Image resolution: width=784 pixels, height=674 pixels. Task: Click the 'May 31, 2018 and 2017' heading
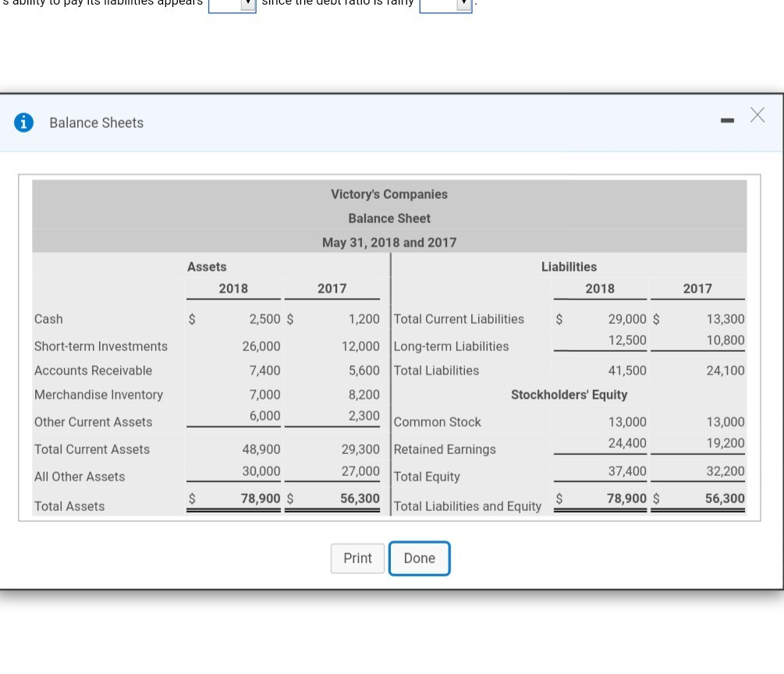click(x=389, y=243)
